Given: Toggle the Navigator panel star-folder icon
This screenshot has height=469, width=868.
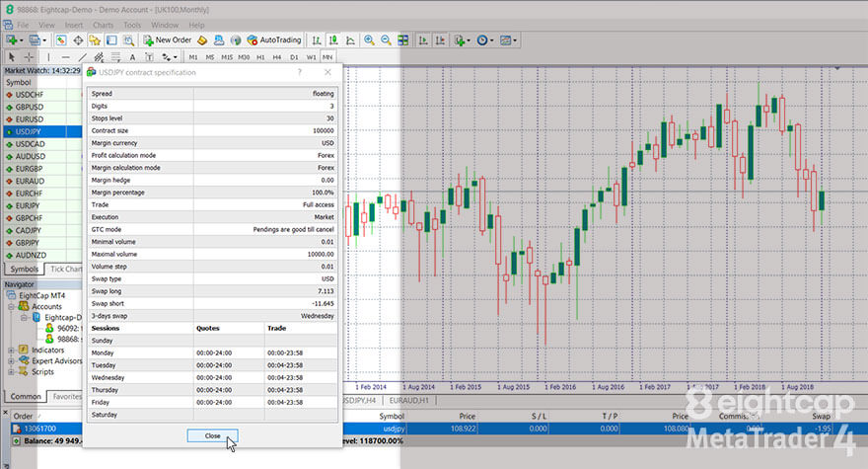Looking at the screenshot, I should coord(95,39).
